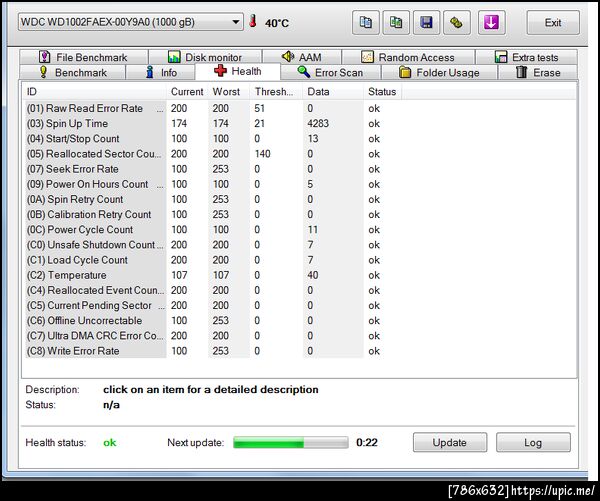Open the Log button
The width and height of the screenshot is (600, 501).
533,442
